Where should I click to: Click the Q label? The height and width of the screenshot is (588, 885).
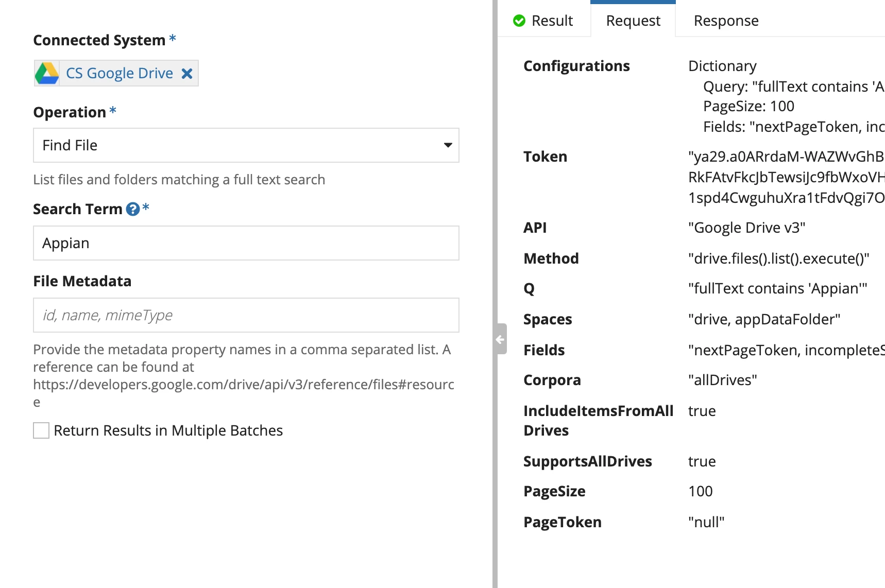pos(529,288)
